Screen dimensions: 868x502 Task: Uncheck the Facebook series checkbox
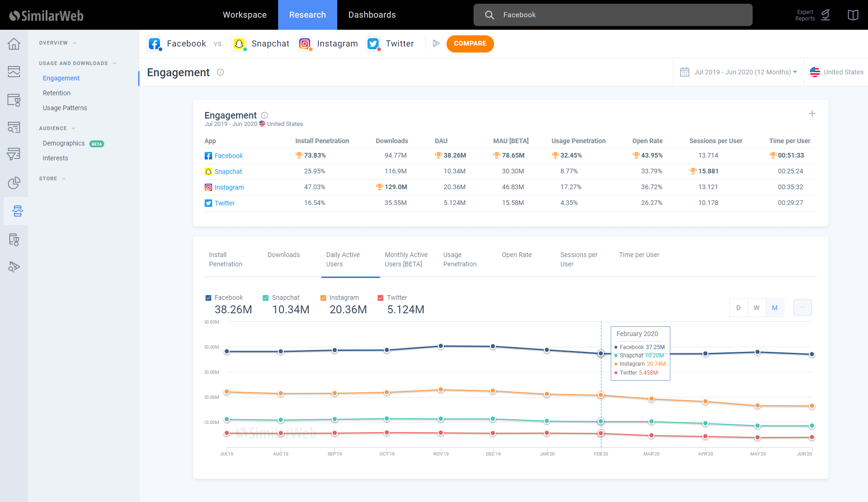tap(208, 298)
